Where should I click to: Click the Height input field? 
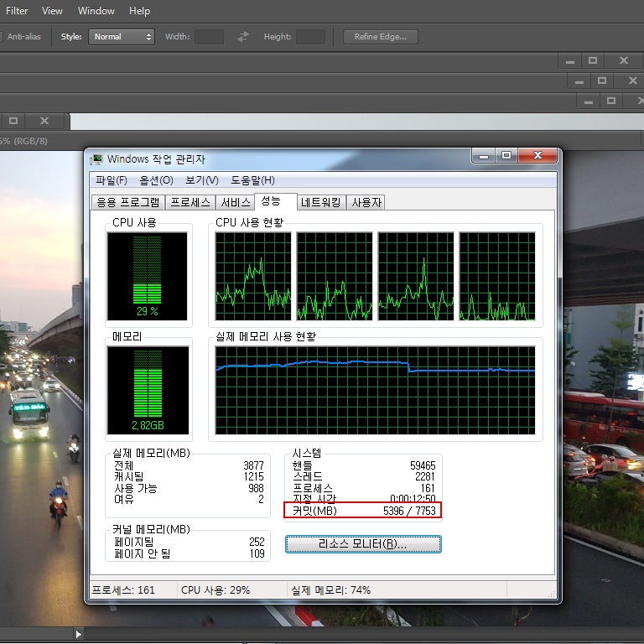(x=310, y=37)
